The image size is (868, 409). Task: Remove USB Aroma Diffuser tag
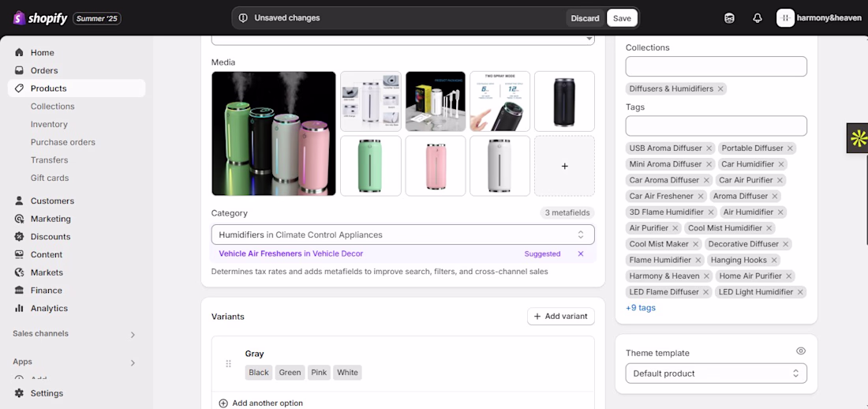click(x=709, y=148)
